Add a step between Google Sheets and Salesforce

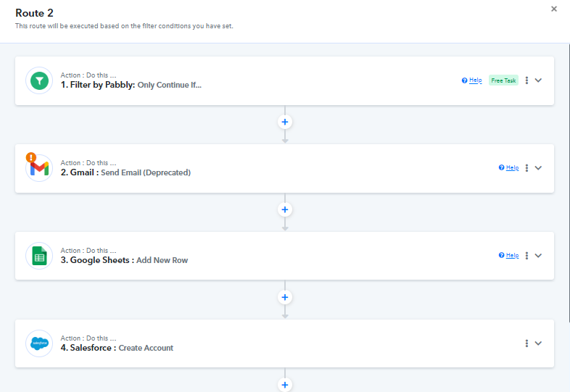(285, 297)
